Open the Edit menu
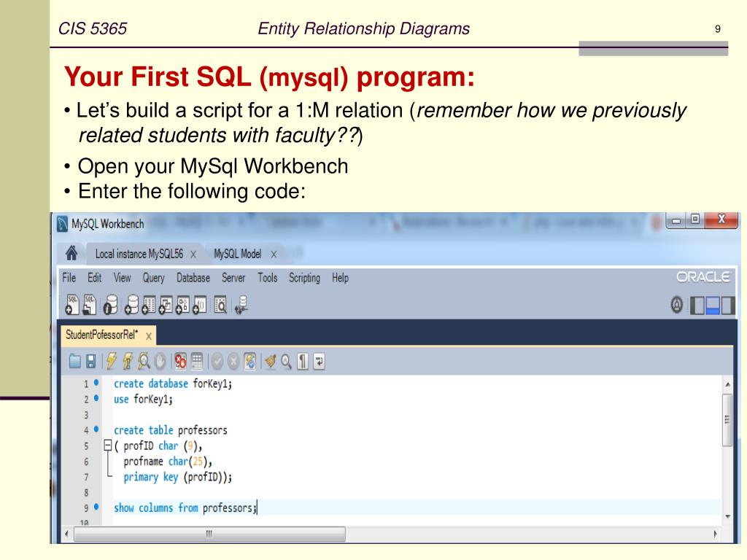Image resolution: width=747 pixels, height=560 pixels. point(94,278)
